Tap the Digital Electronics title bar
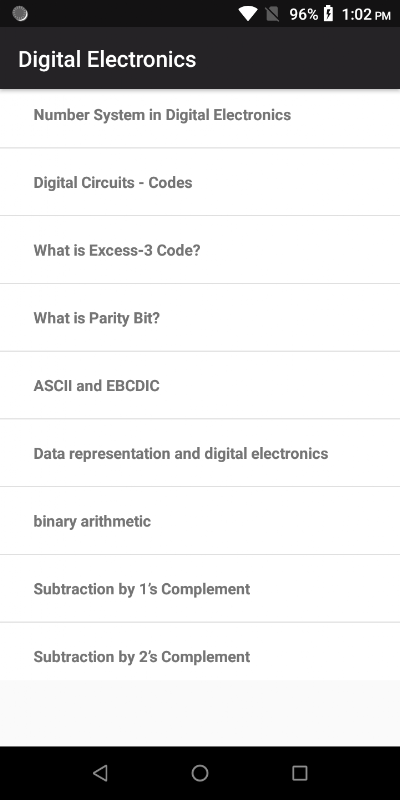Image resolution: width=400 pixels, height=800 pixels. pyautogui.click(x=200, y=58)
